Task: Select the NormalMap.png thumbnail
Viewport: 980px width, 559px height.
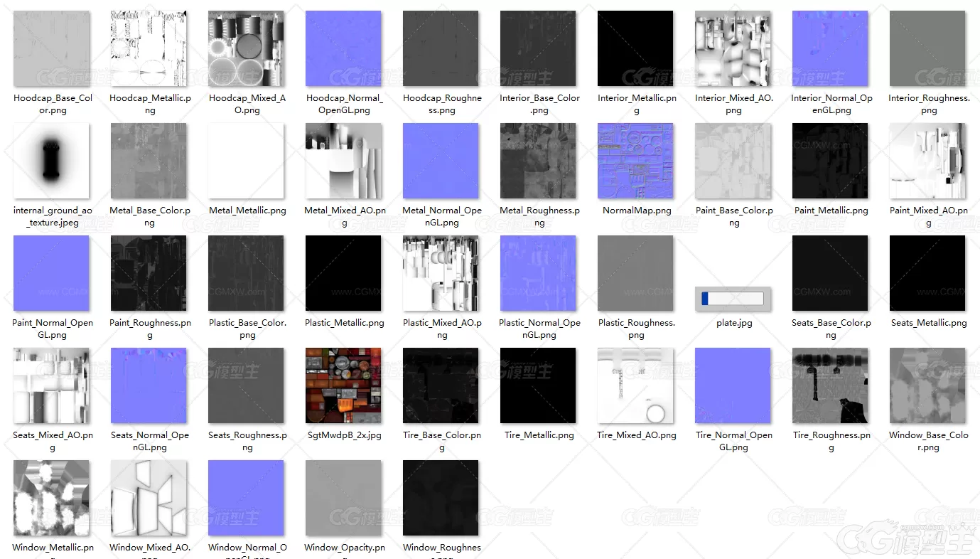Action: click(635, 161)
